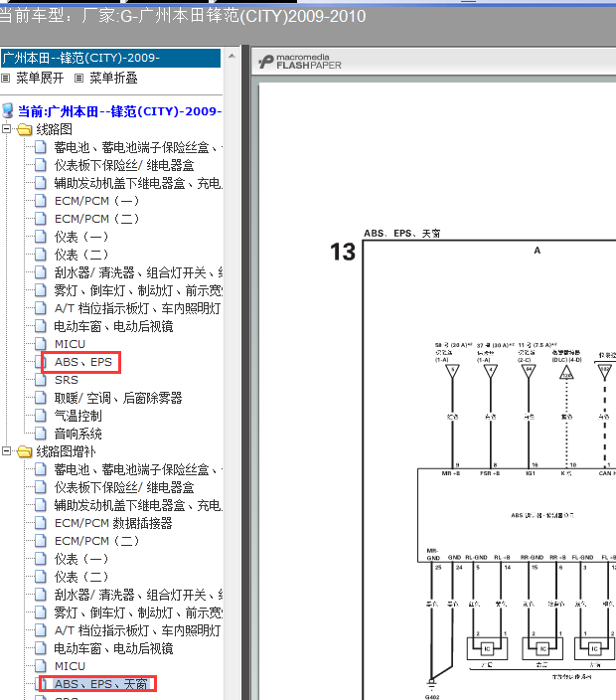Click page icon of ECM/PCM（二）under 线路图
The width and height of the screenshot is (616, 700).
(x=41, y=219)
